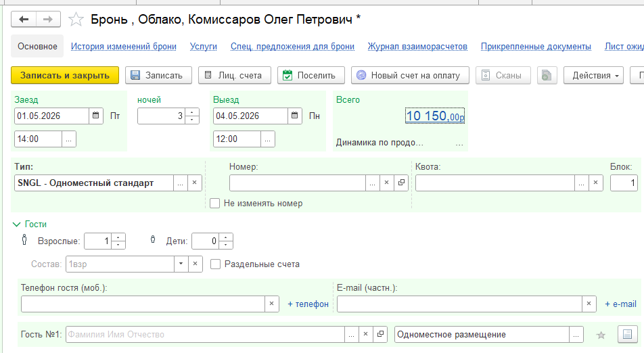Focus the Блок number field
The height and width of the screenshot is (353, 644).
[624, 183]
